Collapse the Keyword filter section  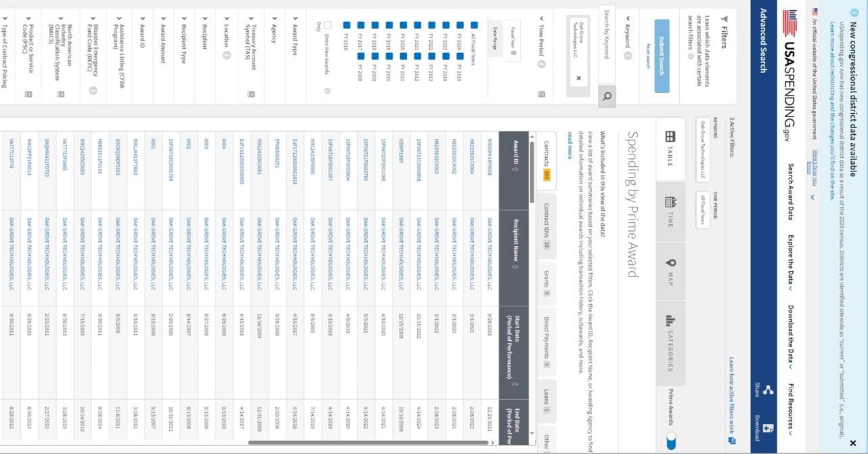pos(628,18)
